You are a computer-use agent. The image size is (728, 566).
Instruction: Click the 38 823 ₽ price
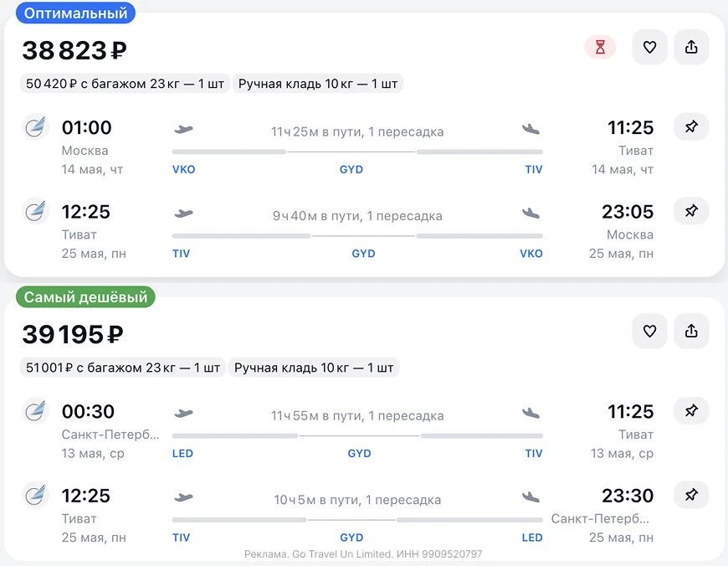[74, 50]
